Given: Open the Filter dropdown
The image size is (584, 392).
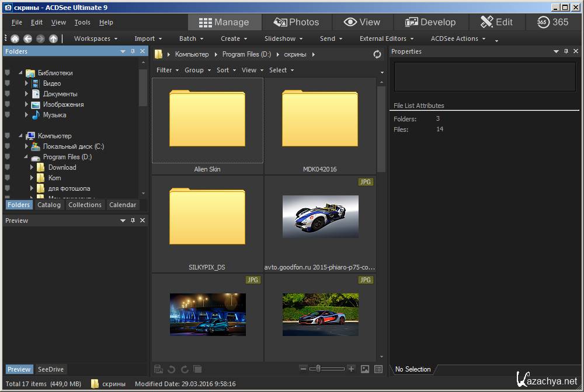Looking at the screenshot, I should coord(167,70).
